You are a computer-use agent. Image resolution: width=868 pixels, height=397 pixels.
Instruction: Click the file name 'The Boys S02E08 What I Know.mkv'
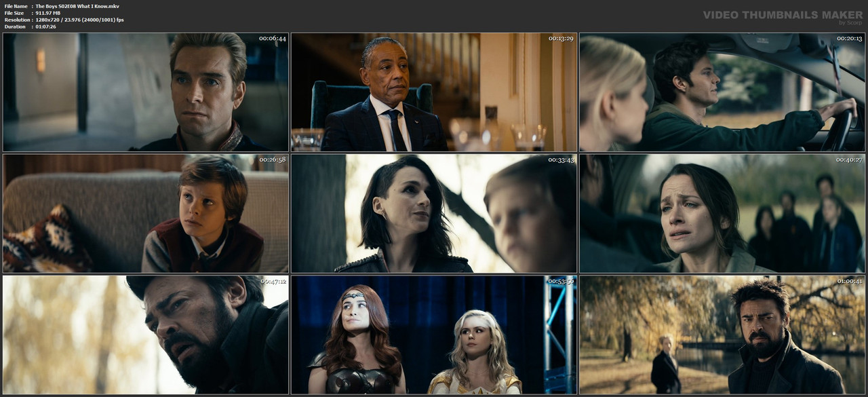(x=77, y=6)
